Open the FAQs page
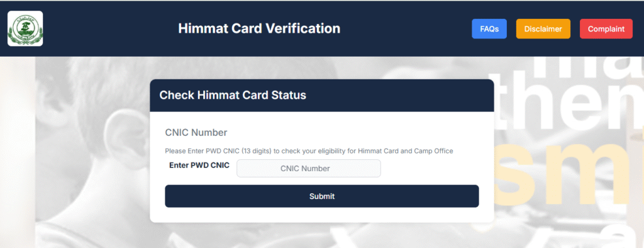The width and height of the screenshot is (644, 248). pyautogui.click(x=489, y=29)
